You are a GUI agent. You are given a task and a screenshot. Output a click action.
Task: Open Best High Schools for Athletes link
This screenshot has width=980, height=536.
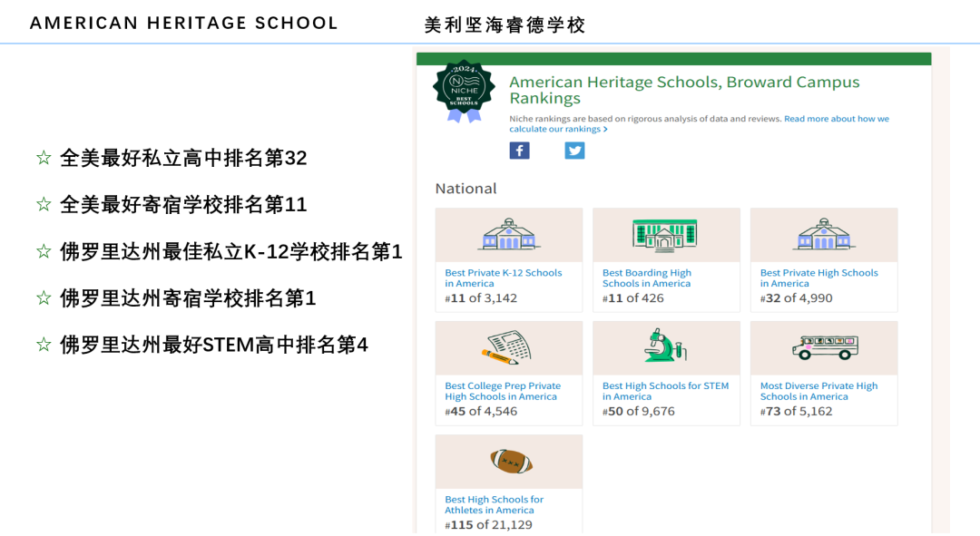click(495, 505)
